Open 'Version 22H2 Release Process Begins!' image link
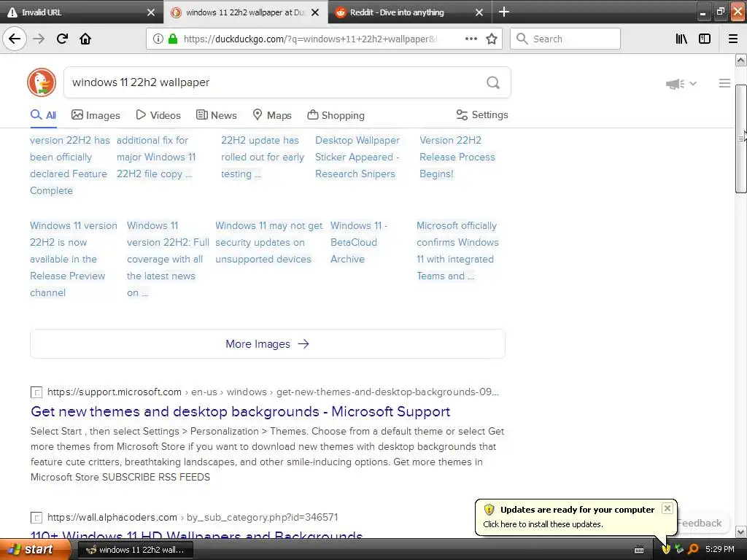Screen dimensions: 747x560 coord(457,157)
